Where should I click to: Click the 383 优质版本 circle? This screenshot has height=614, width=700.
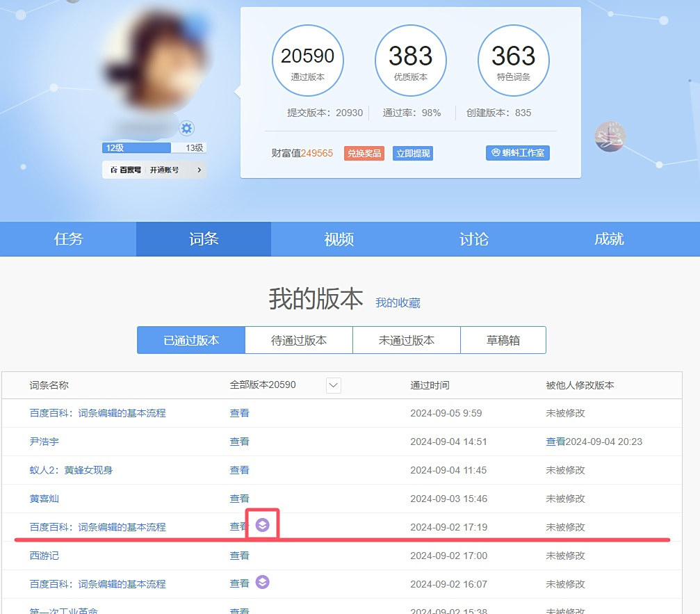click(x=411, y=60)
